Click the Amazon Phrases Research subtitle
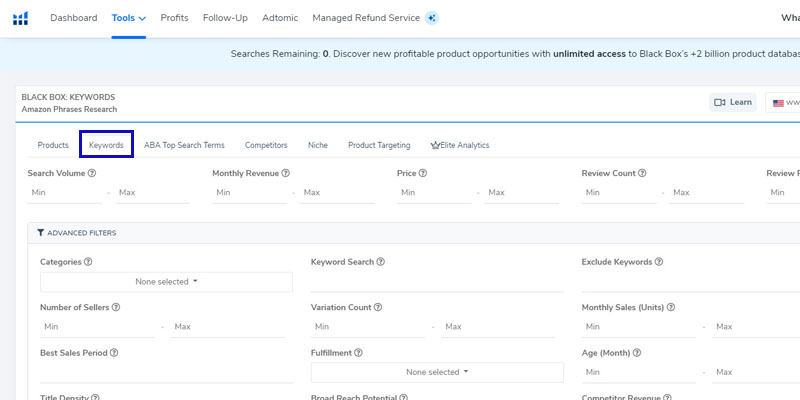This screenshot has width=800, height=400. click(69, 109)
